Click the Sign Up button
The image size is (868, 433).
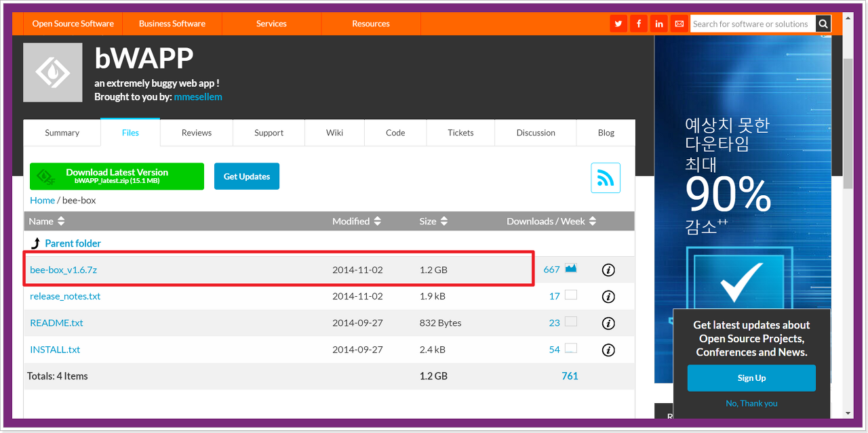751,378
